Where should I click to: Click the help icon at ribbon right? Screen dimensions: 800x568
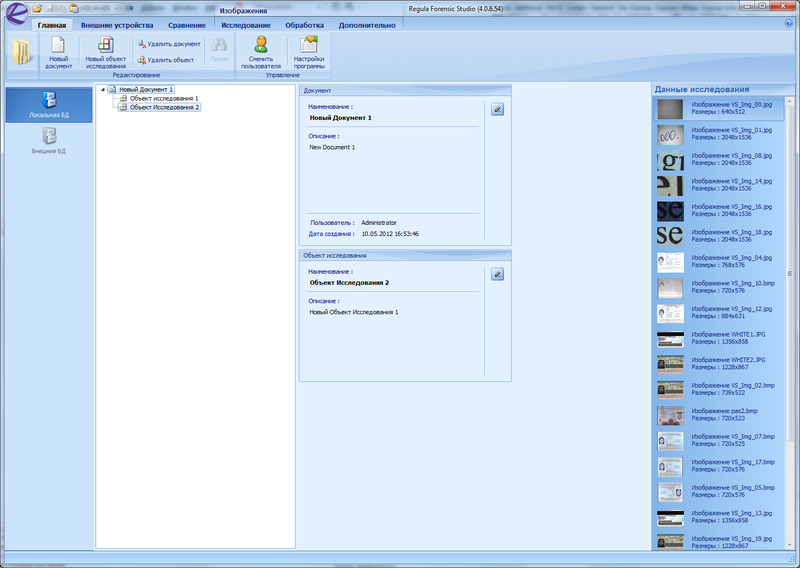point(789,24)
